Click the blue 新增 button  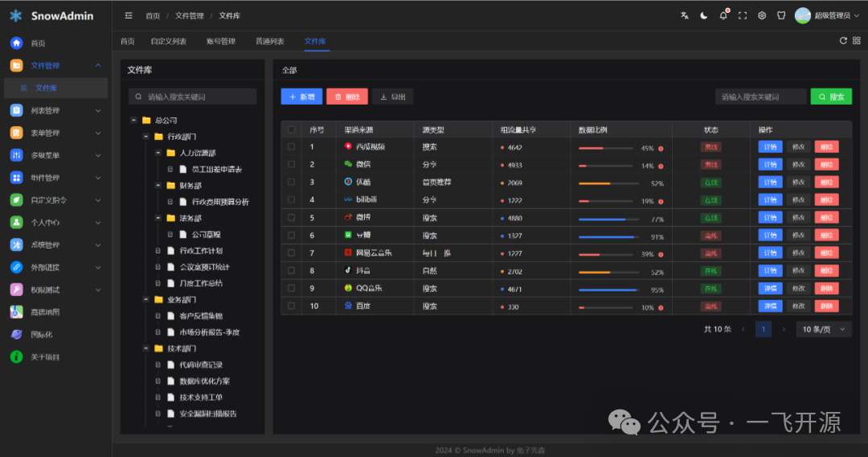pyautogui.click(x=301, y=97)
